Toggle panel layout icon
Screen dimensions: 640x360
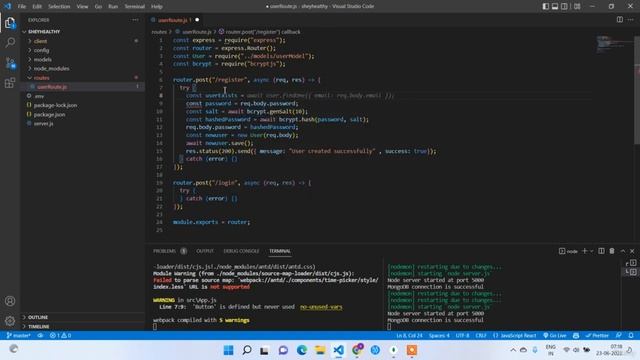click(555, 7)
